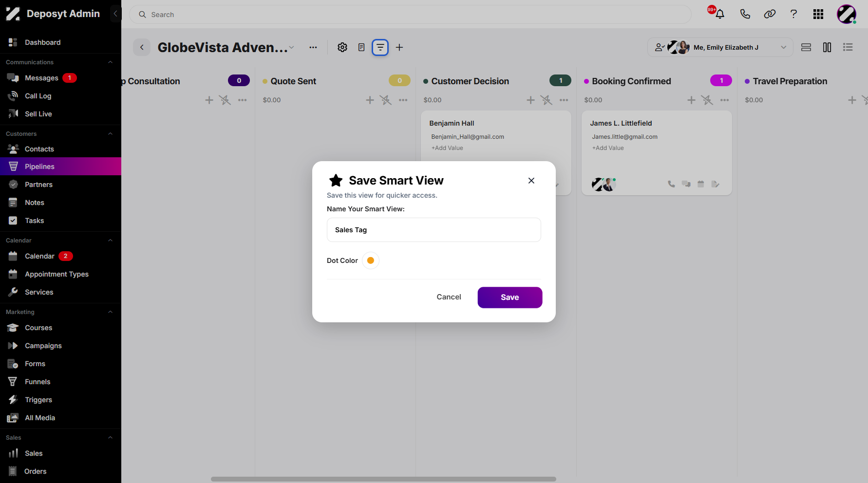Open the user profile avatar menu
Screen dimensions: 868x483
tap(847, 14)
